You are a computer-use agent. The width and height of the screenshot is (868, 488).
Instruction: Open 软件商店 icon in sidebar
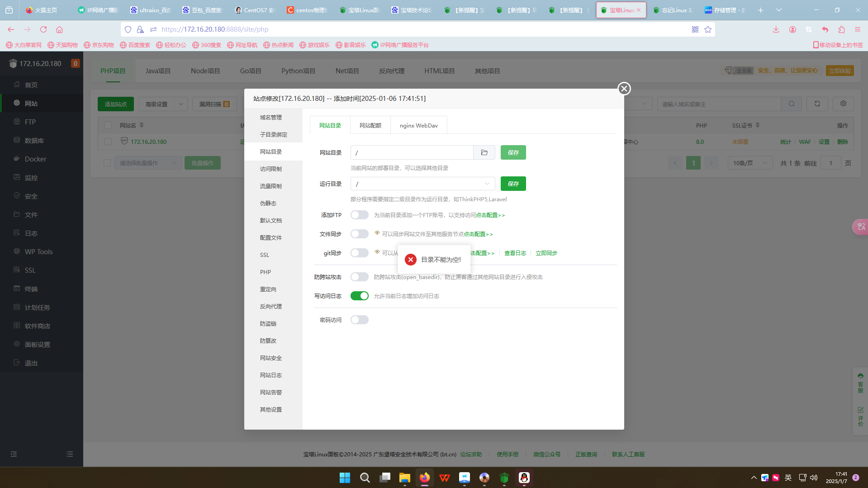point(17,326)
